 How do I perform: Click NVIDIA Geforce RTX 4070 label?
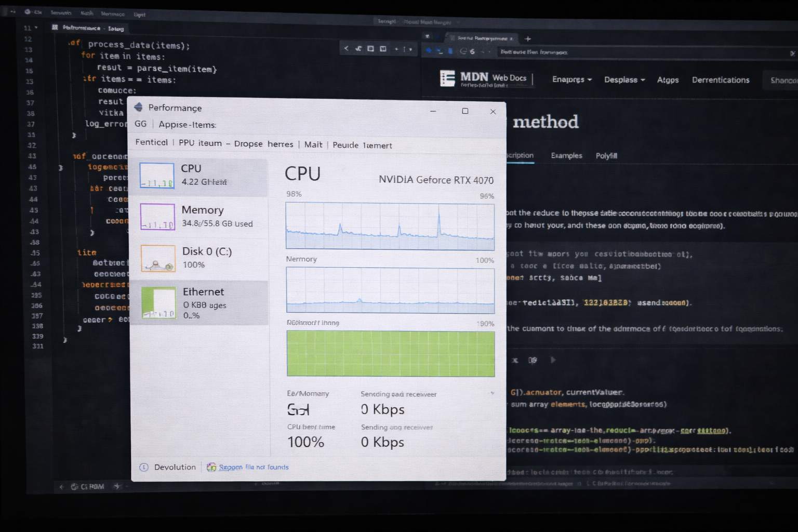436,180
